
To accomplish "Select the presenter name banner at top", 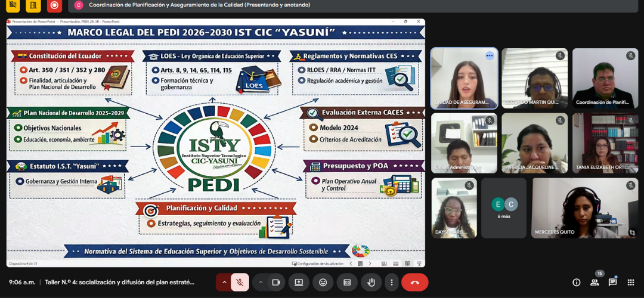I will [x=199, y=5].
